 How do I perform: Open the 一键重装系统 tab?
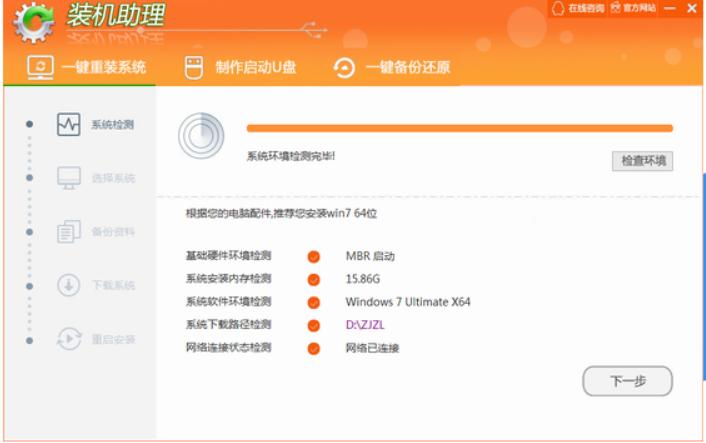[x=86, y=68]
